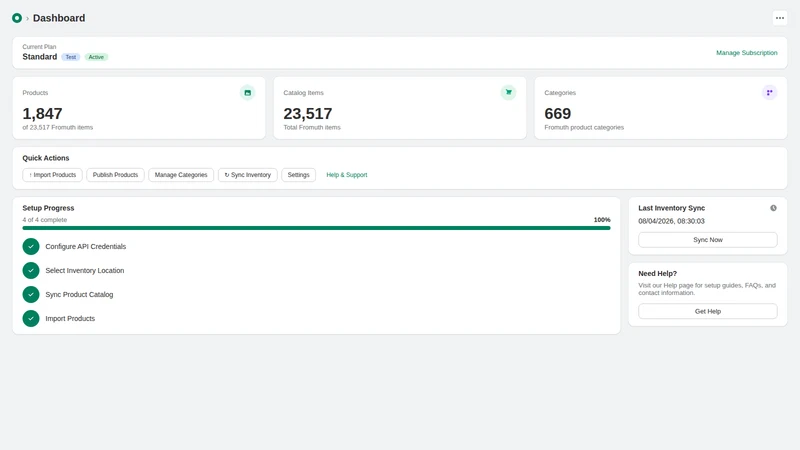Open the three-dots more options menu
The height and width of the screenshot is (450, 800).
coord(780,18)
